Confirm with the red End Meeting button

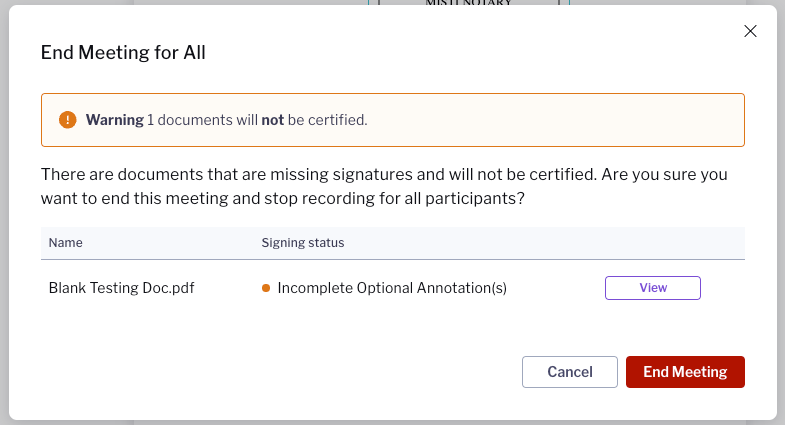point(685,372)
